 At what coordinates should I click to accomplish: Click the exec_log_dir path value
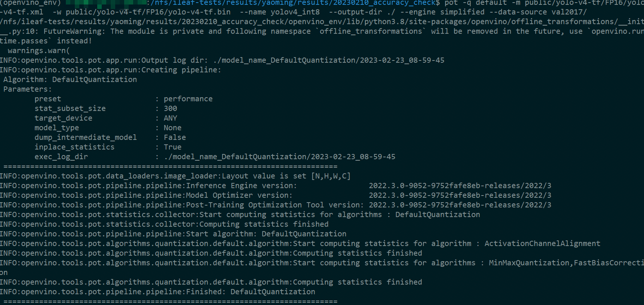279,157
